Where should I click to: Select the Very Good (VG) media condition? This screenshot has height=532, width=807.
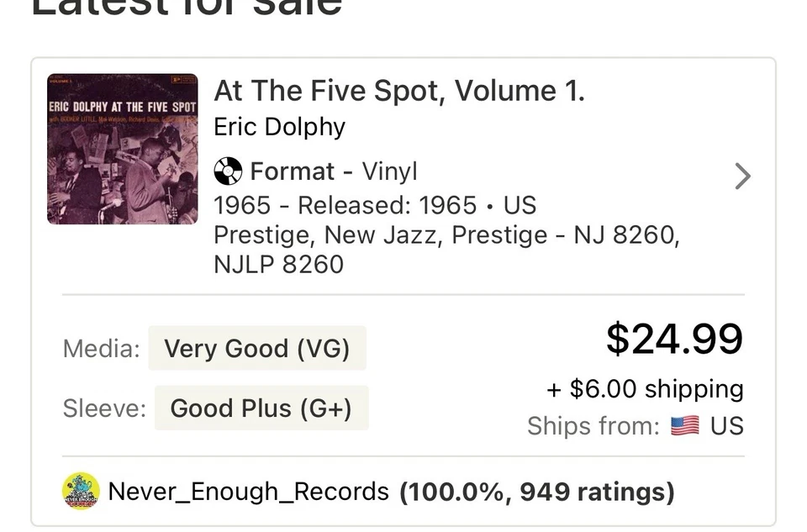click(x=257, y=348)
